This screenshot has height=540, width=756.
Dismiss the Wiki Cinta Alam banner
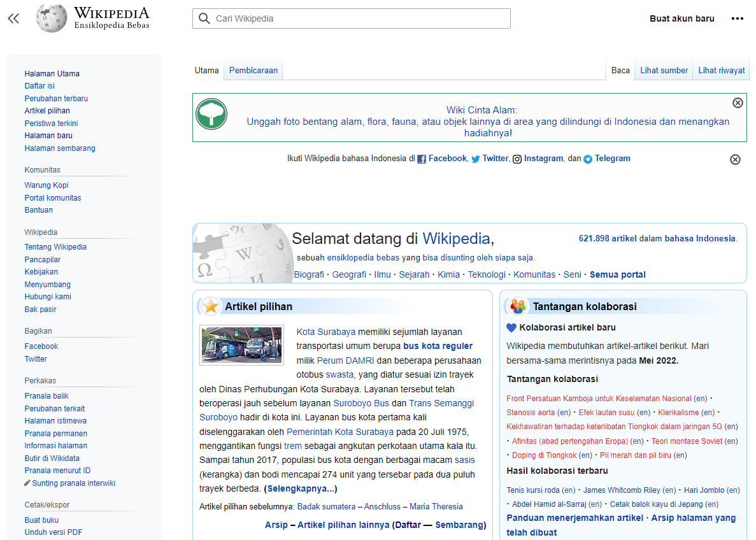[x=738, y=103]
